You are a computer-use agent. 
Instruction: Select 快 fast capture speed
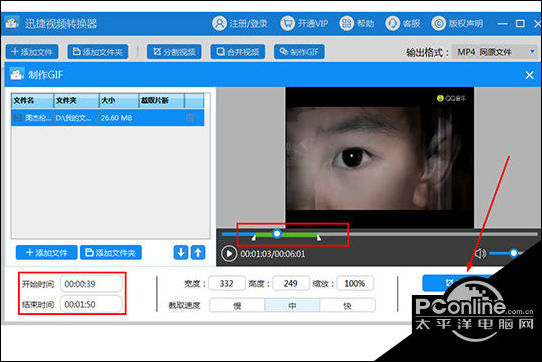pos(347,305)
